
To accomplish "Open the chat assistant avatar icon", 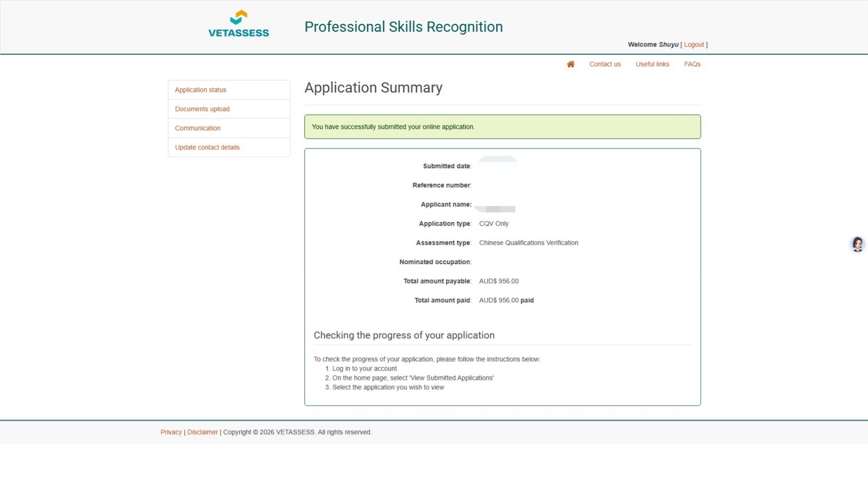I will [x=857, y=244].
